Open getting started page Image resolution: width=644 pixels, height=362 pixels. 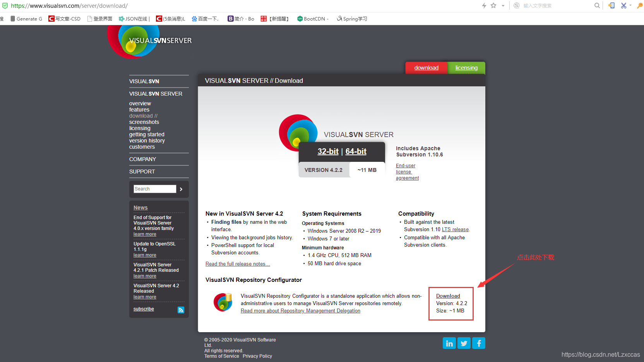pos(147,134)
